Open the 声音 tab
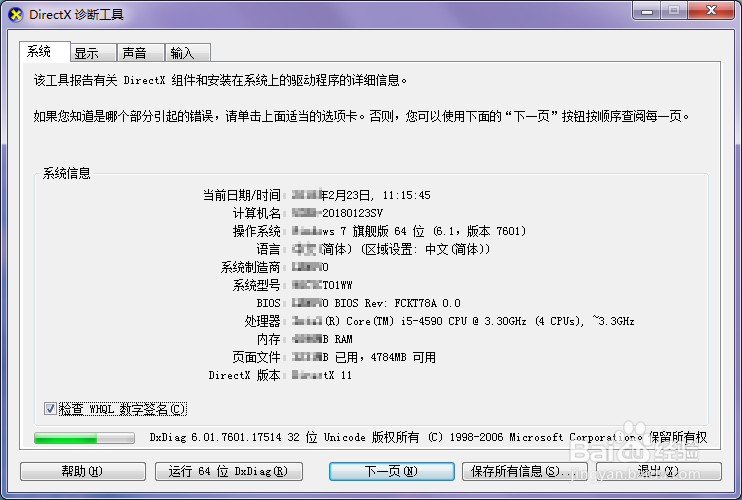742x500 pixels. click(141, 53)
